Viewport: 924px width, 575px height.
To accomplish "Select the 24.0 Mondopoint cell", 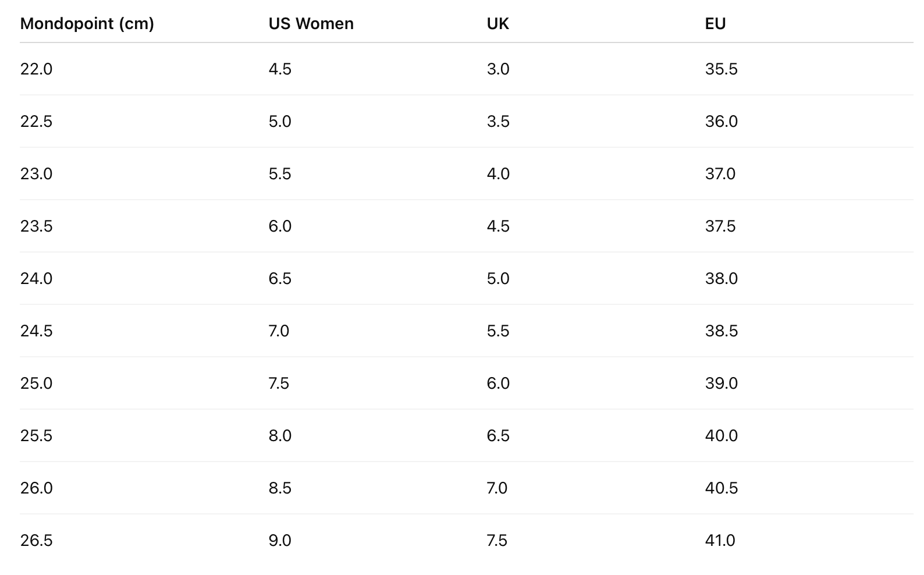I will pyautogui.click(x=36, y=279).
